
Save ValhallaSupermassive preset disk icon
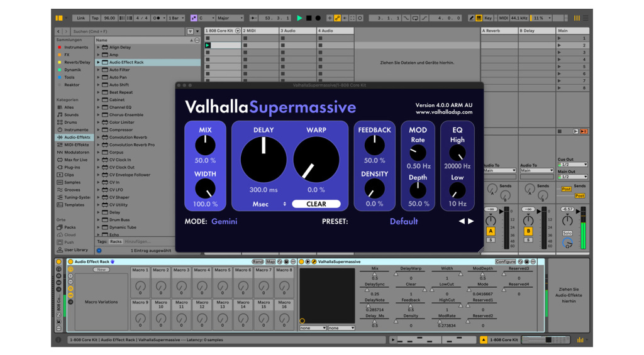pyautogui.click(x=526, y=261)
